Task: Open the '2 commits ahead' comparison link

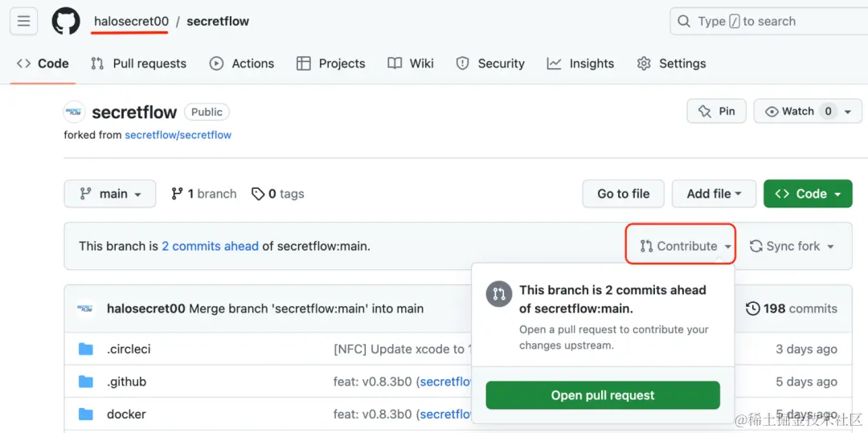Action: tap(210, 246)
